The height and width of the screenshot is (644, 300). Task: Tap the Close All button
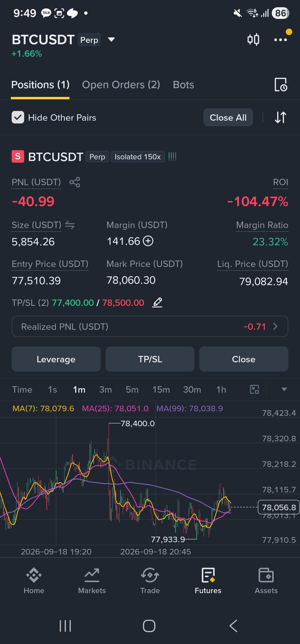(x=228, y=117)
